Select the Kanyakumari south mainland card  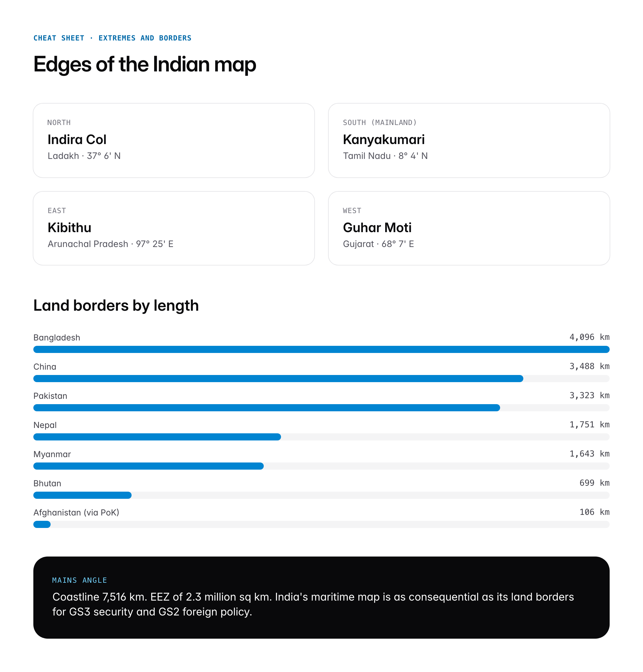pyautogui.click(x=469, y=140)
